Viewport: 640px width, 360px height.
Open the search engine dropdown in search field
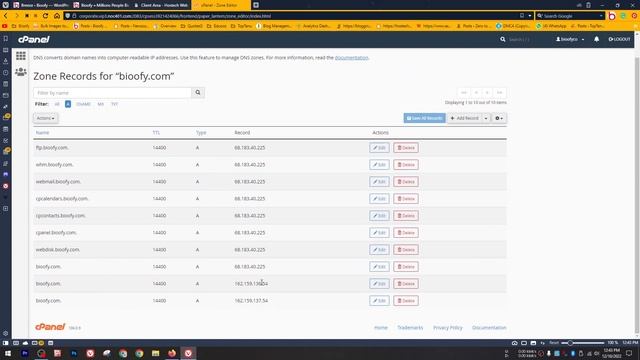click(601, 16)
